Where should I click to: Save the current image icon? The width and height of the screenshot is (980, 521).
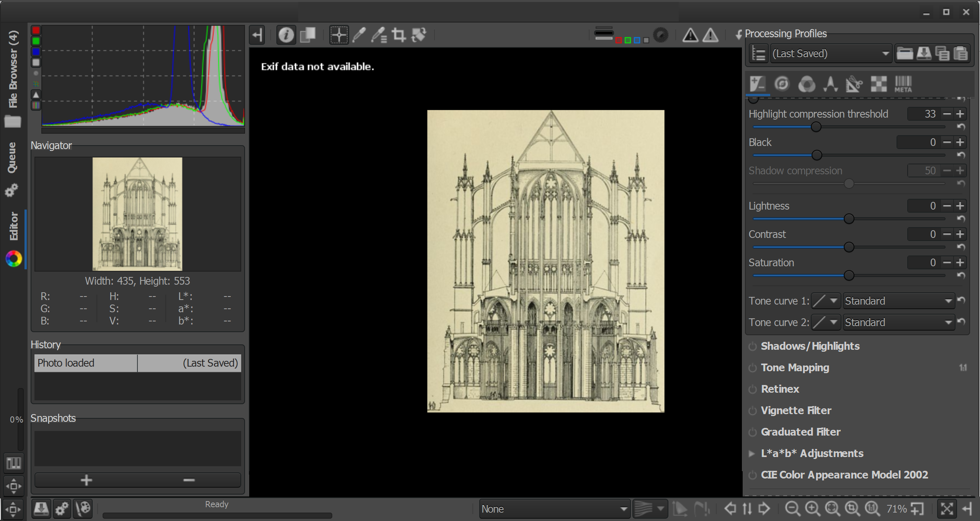pos(41,509)
